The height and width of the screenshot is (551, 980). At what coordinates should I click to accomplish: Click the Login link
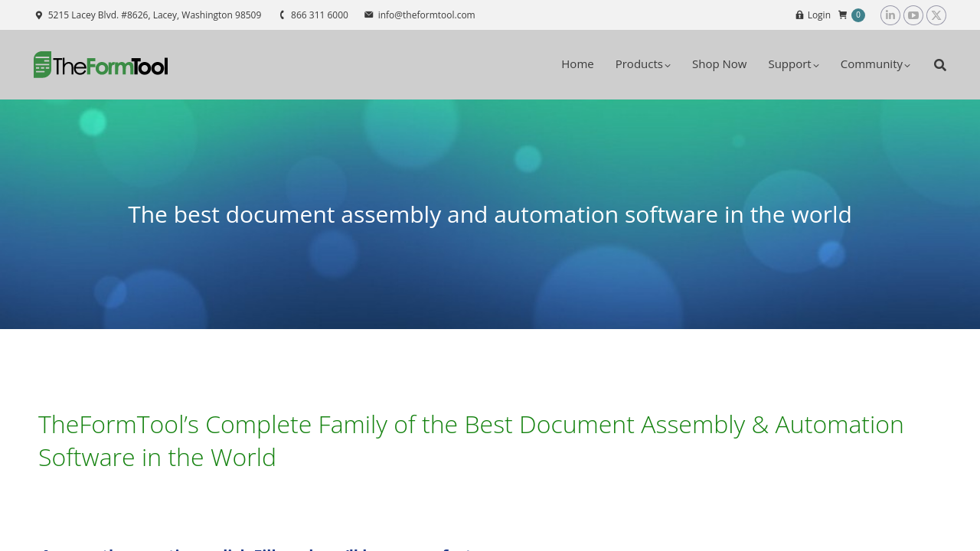coord(818,15)
